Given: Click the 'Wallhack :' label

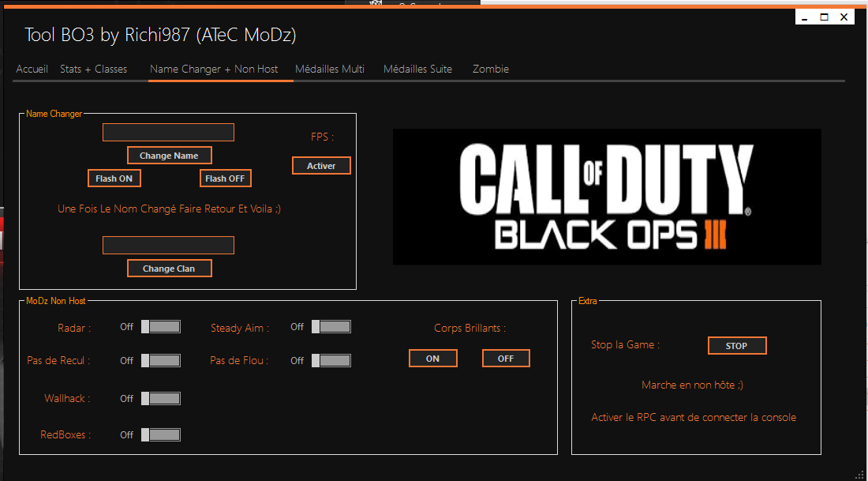Looking at the screenshot, I should point(68,398).
